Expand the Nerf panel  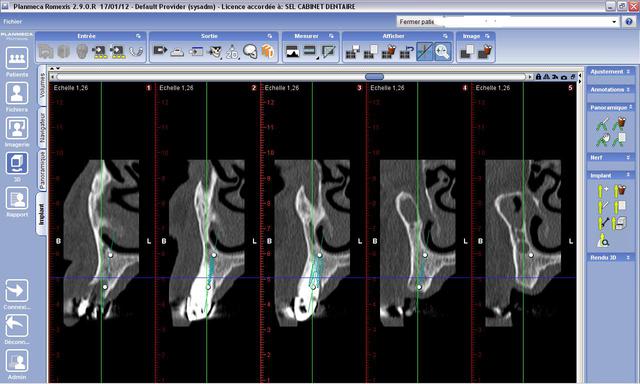611,157
